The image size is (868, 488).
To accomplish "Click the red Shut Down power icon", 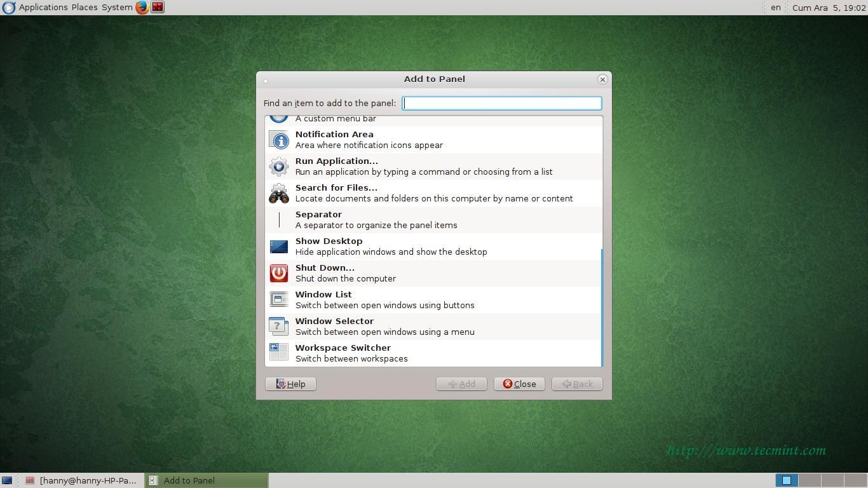I will click(279, 273).
